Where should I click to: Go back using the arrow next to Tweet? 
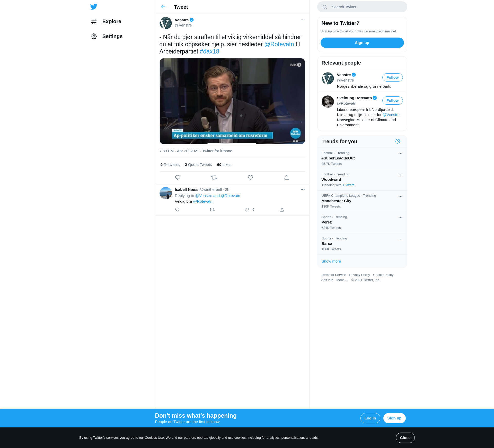coord(163,7)
